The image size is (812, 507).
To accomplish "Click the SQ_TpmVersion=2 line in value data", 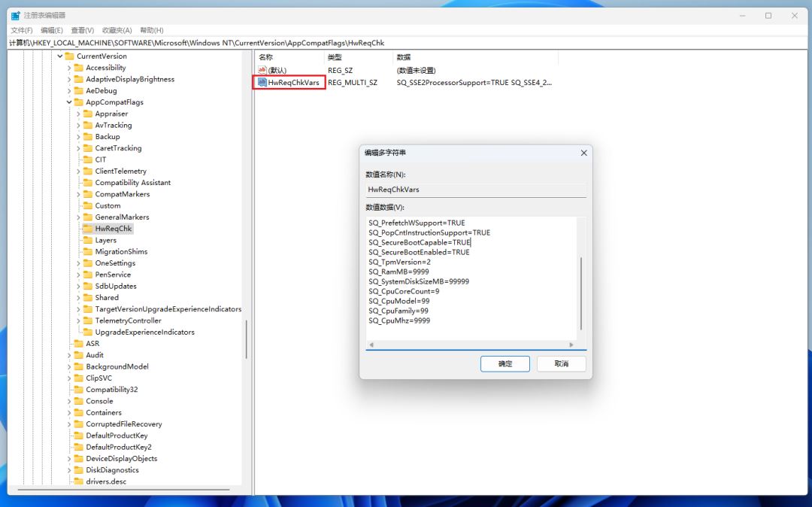I will click(399, 262).
